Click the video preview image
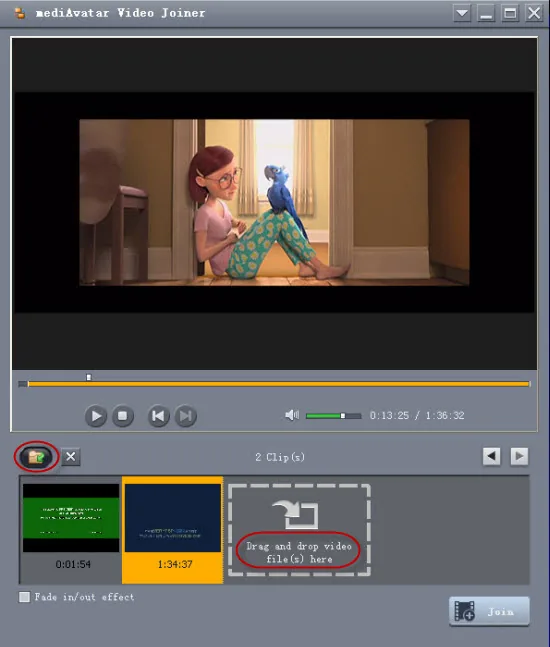Viewport: 550px width, 647px height. click(274, 202)
